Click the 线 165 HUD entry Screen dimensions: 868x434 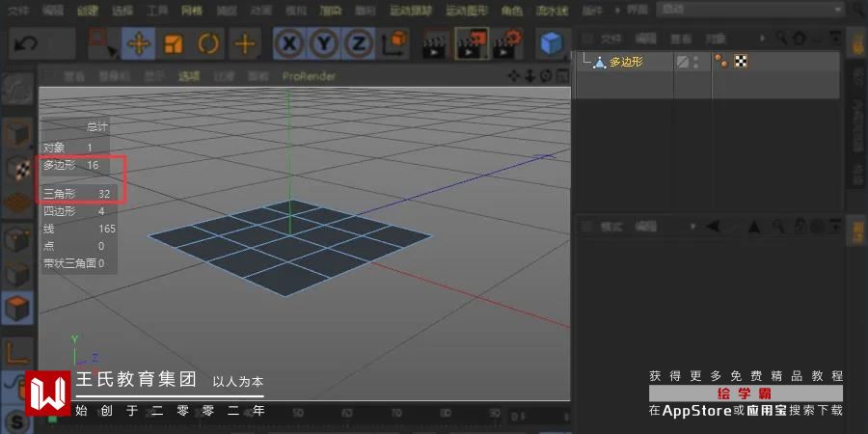click(80, 229)
